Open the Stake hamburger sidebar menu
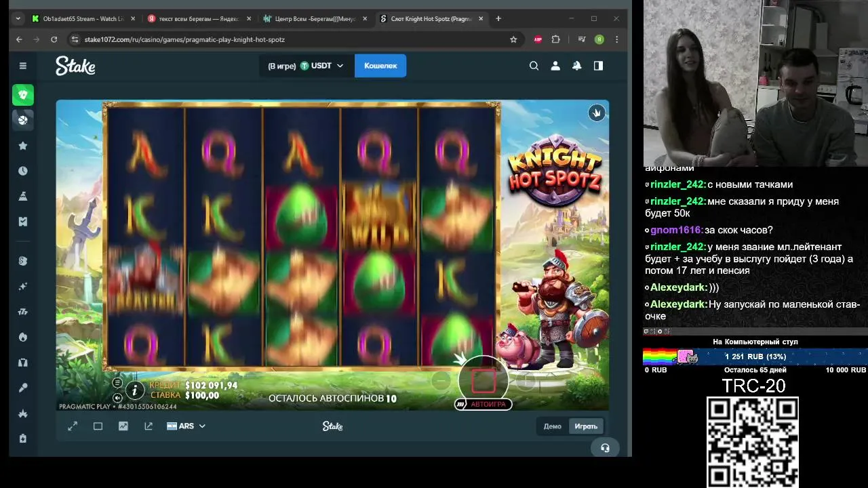Screen dimensions: 868x488 pos(22,66)
